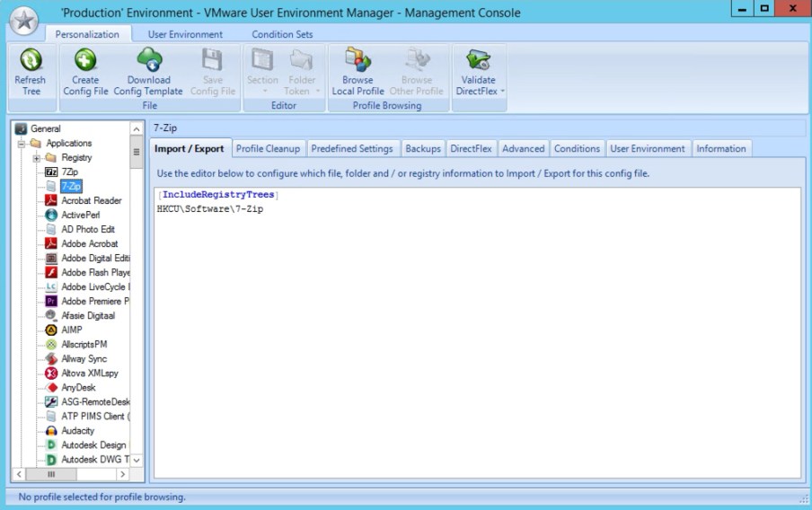
Task: Click the AnyDesk icon in tree
Action: [50, 387]
